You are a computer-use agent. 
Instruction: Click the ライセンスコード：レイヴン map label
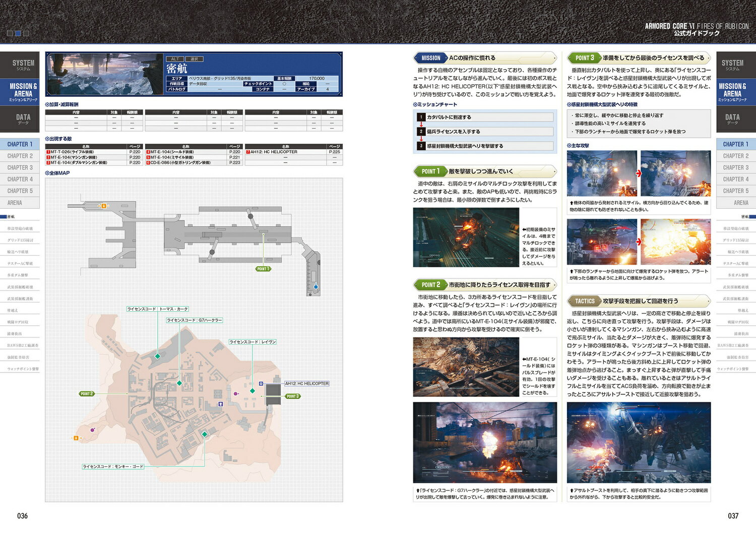coord(253,342)
